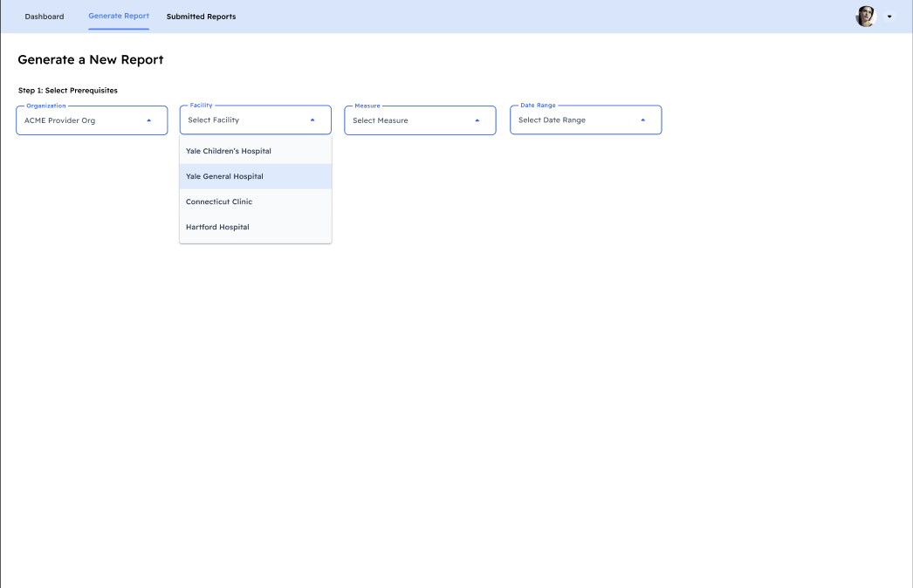Pick Hartford Hospital as the facility
913x588 pixels.
point(216,226)
